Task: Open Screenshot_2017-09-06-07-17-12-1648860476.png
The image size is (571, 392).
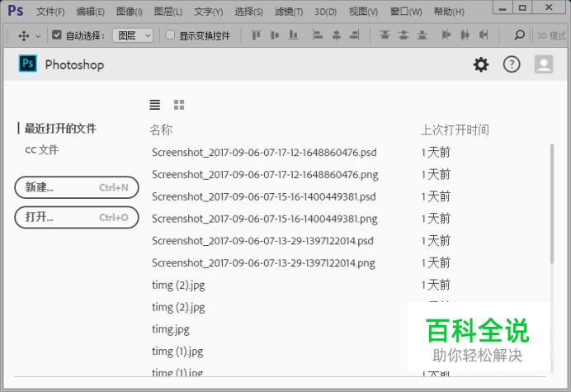Action: [x=265, y=174]
